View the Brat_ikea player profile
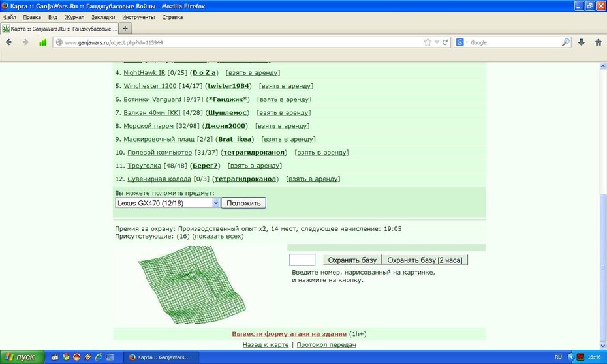The image size is (607, 364). (234, 139)
